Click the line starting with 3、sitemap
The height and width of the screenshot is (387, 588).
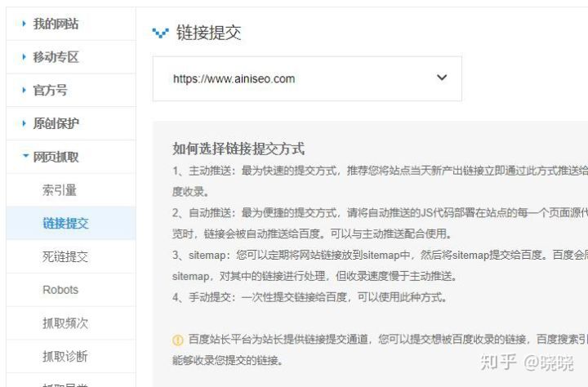380,256
